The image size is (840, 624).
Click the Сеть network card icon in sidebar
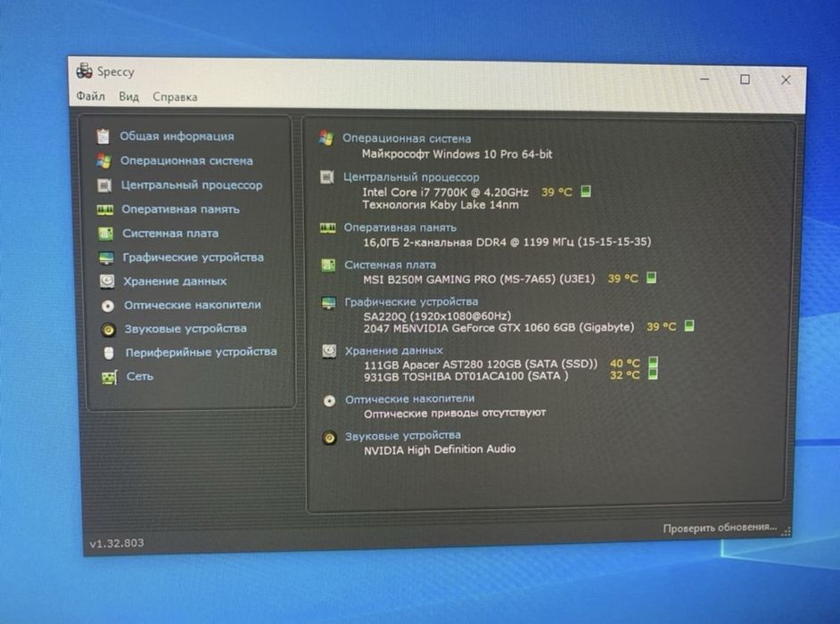click(110, 377)
